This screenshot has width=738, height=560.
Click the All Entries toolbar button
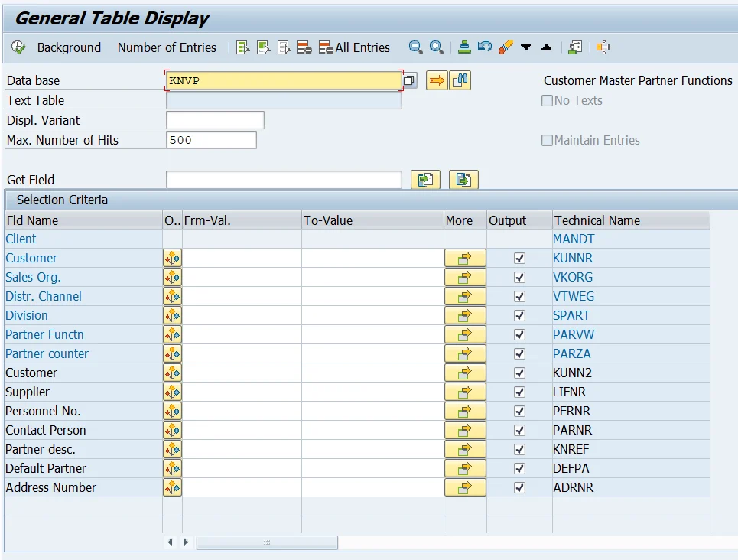[354, 47]
